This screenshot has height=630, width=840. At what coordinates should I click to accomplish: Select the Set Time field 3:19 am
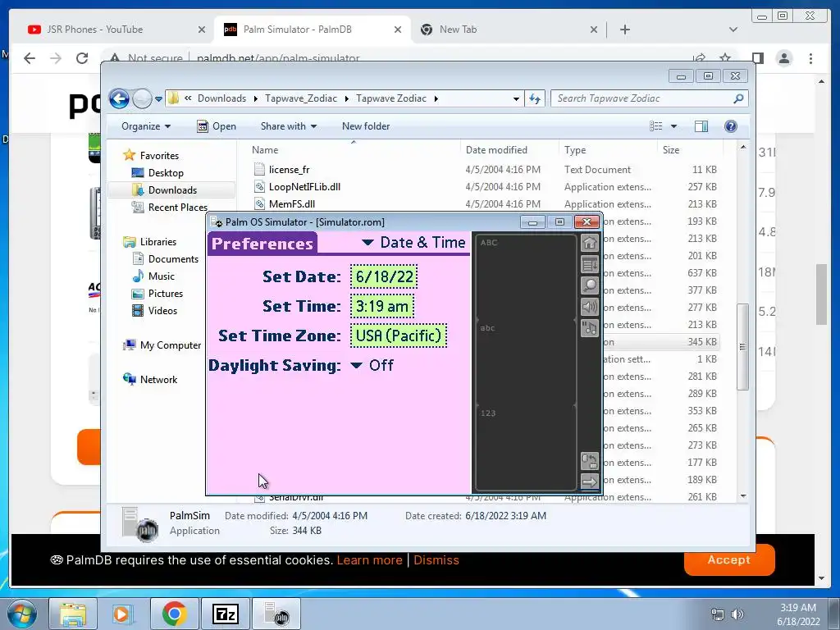point(382,307)
